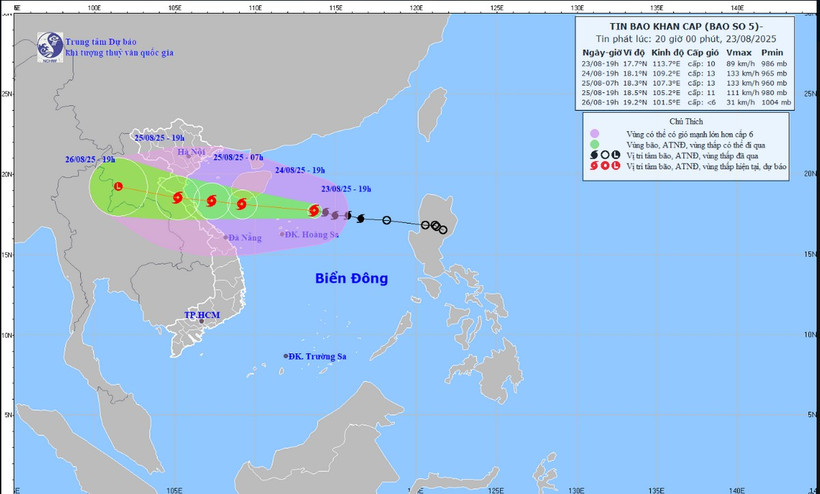Click the forecast storm symbol for 25/08/25 - 07h
This screenshot has height=494, width=820.
click(x=211, y=201)
